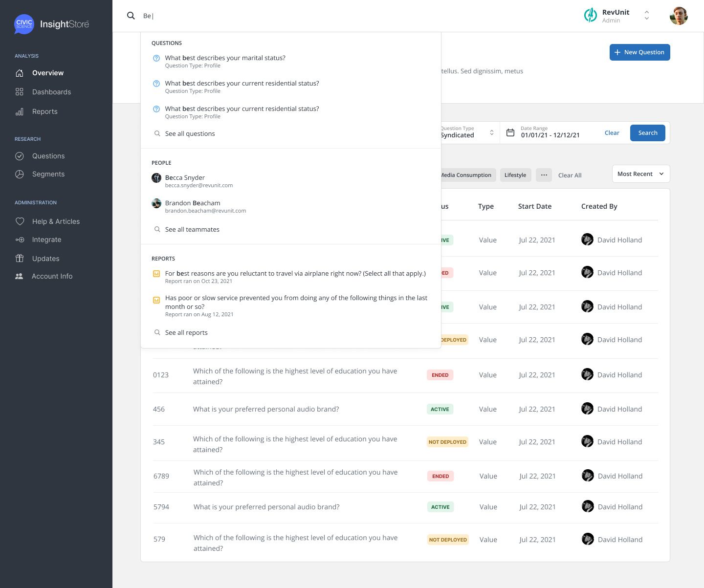The width and height of the screenshot is (704, 588).
Task: Click the Civic Science InsightStore logo
Action: [x=52, y=24]
